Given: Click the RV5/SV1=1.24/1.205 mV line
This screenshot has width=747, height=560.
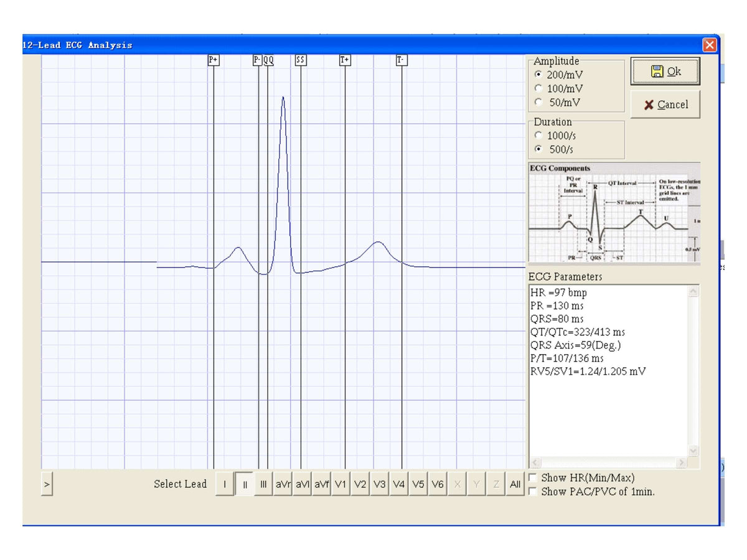Looking at the screenshot, I should point(588,371).
